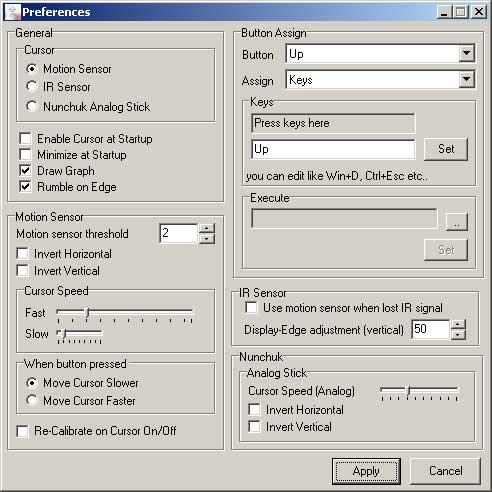Increase Display-Edge adjustment with up arrow

coord(458,324)
